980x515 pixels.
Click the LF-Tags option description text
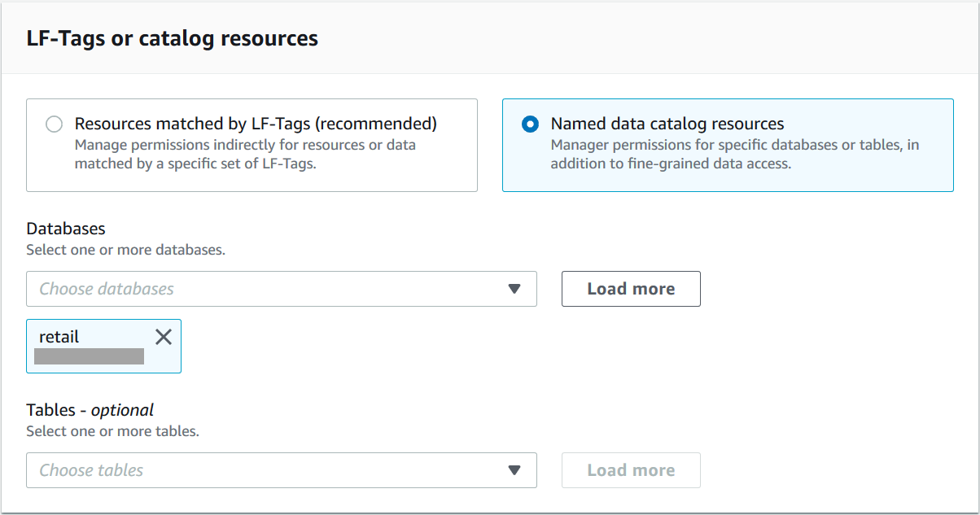coord(244,154)
